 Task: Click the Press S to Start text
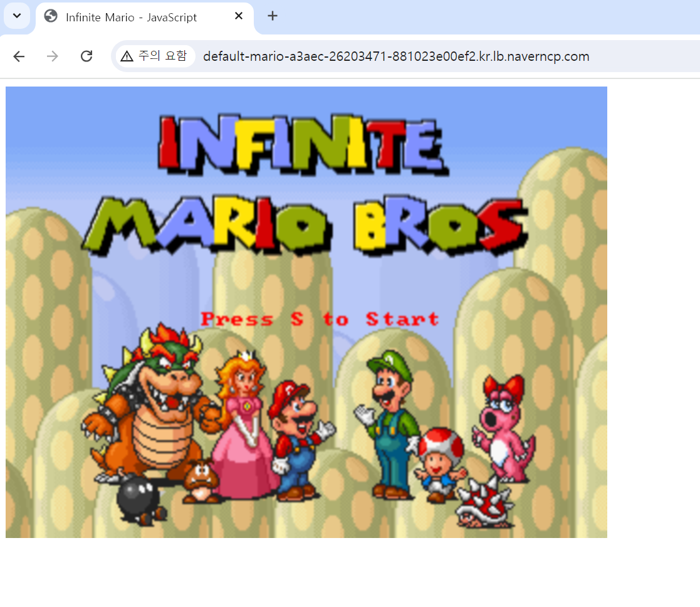pyautogui.click(x=320, y=319)
